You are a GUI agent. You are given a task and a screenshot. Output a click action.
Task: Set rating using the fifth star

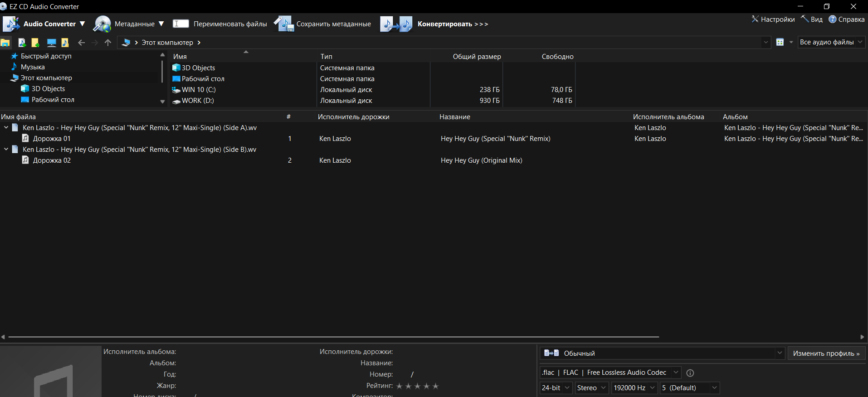pos(435,386)
